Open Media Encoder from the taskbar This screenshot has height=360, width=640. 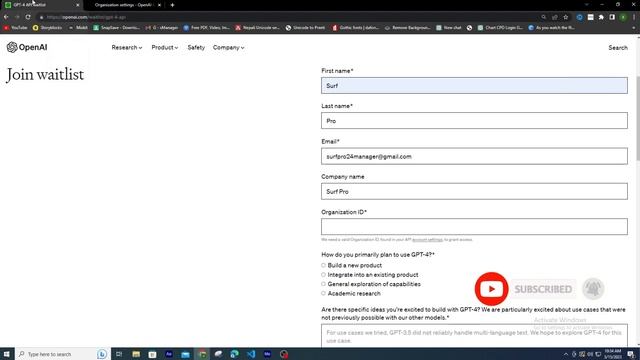pyautogui.click(x=267, y=354)
